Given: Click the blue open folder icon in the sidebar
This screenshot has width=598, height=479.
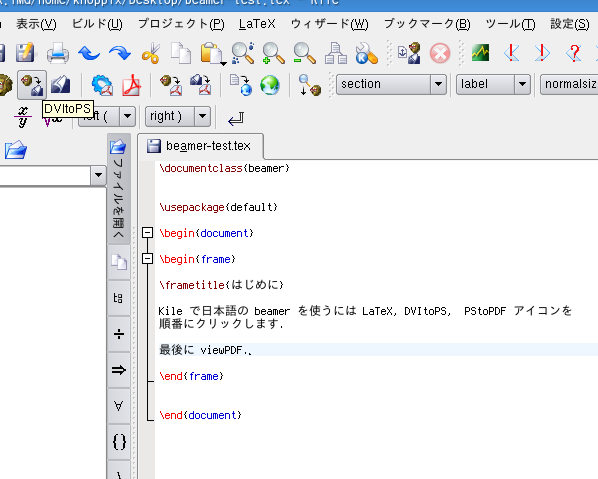Looking at the screenshot, I should 16,150.
